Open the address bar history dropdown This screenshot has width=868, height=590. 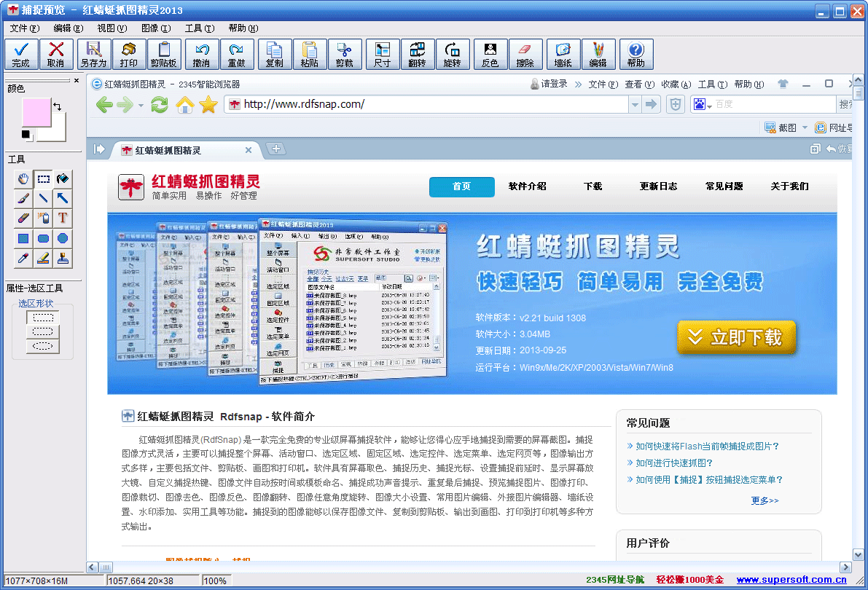[x=634, y=104]
